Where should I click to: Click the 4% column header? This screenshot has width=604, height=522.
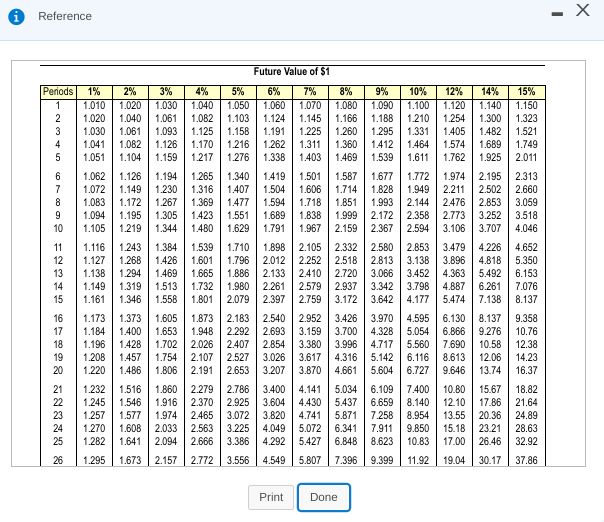(x=202, y=92)
